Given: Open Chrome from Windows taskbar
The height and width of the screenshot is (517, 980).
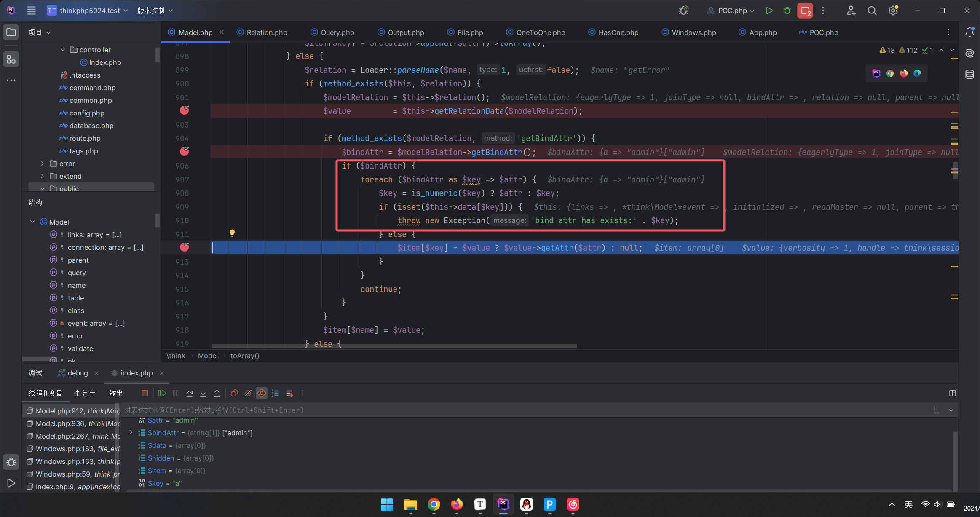Looking at the screenshot, I should coord(434,504).
